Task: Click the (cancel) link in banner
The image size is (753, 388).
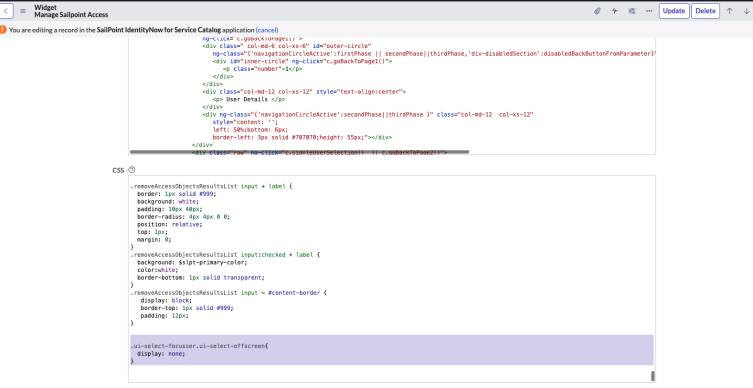Action: pyautogui.click(x=267, y=30)
